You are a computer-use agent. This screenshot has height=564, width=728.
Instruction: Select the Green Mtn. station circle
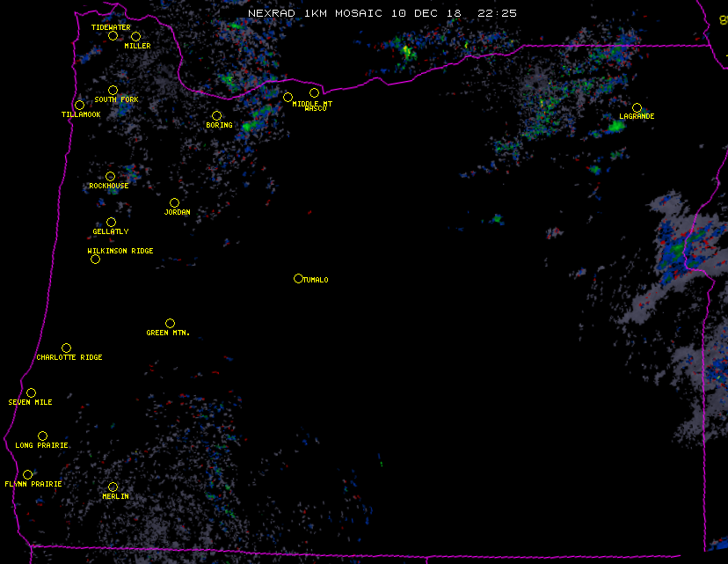(x=170, y=323)
